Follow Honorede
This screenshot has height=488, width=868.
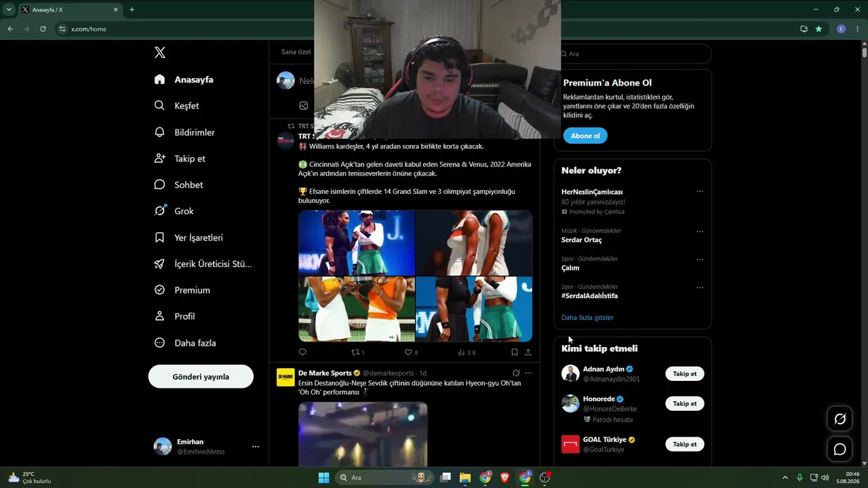(685, 404)
